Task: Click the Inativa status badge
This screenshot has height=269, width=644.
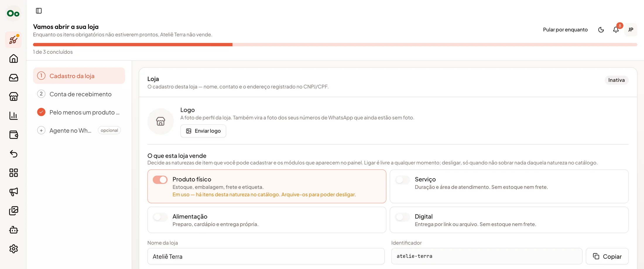Action: click(616, 80)
